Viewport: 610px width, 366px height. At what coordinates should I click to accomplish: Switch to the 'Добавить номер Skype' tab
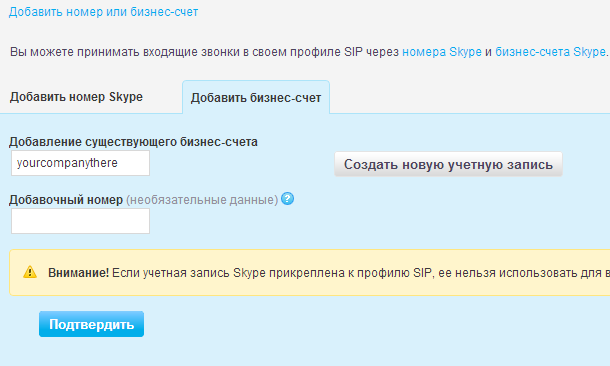pos(76,96)
